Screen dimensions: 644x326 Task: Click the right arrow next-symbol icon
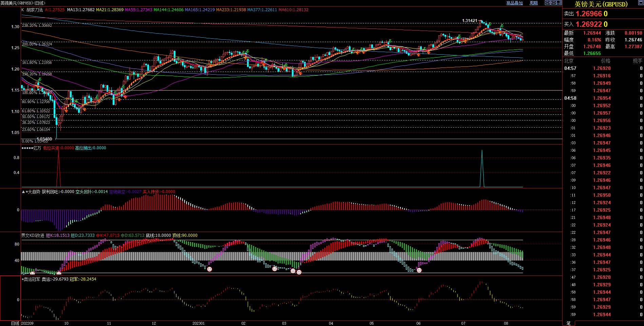click(553, 3)
